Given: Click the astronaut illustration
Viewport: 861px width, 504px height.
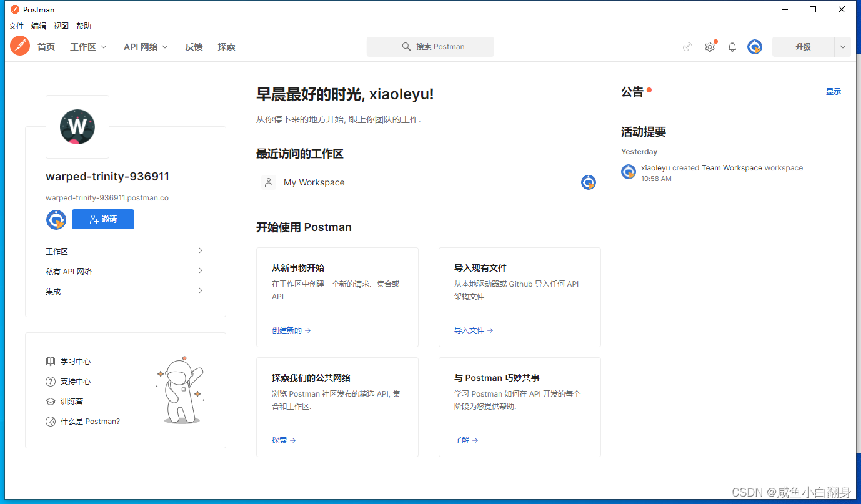Looking at the screenshot, I should pyautogui.click(x=181, y=390).
